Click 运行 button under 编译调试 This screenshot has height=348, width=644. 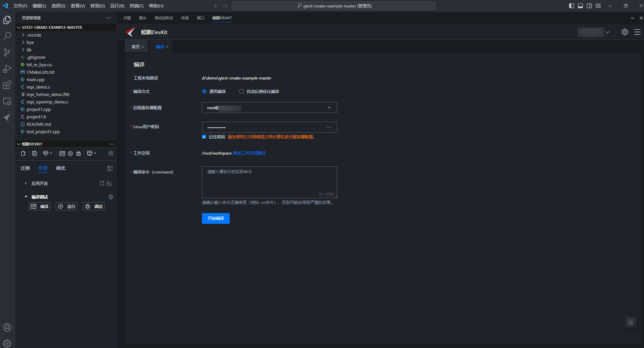coord(67,206)
